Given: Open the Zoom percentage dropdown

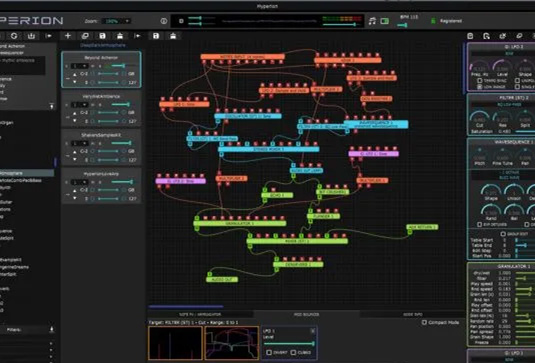Looking at the screenshot, I should (x=116, y=21).
